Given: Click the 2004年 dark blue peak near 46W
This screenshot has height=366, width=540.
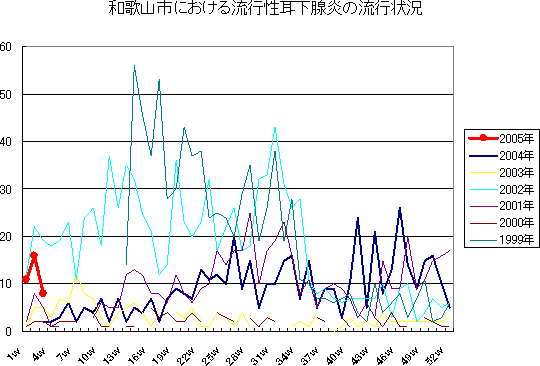Looking at the screenshot, I should (x=400, y=208).
